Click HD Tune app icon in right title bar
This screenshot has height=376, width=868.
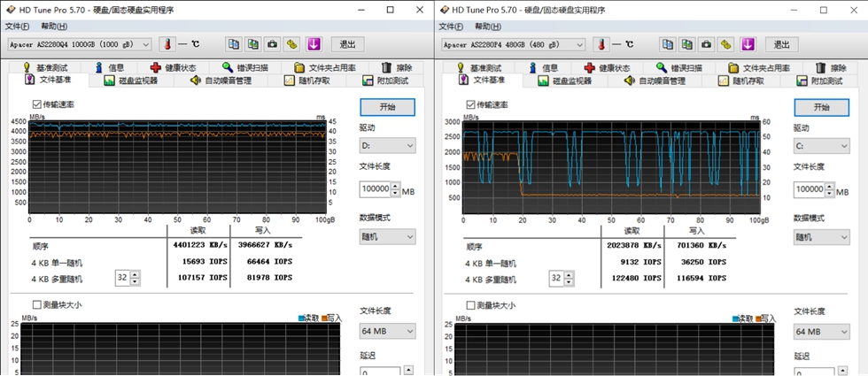coord(444,10)
